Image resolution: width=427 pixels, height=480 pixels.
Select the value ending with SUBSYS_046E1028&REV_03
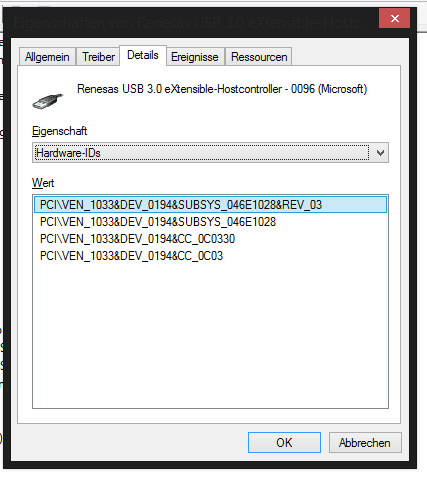tap(210, 205)
